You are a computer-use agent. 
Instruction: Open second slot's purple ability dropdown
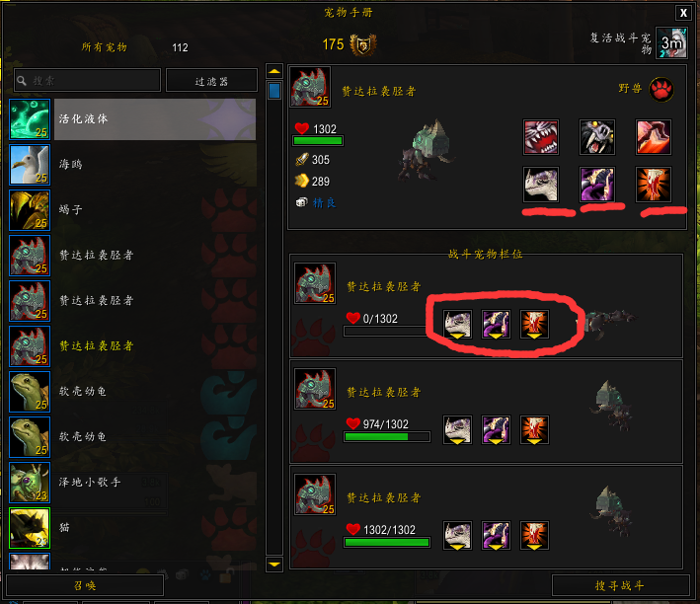tap(496, 429)
